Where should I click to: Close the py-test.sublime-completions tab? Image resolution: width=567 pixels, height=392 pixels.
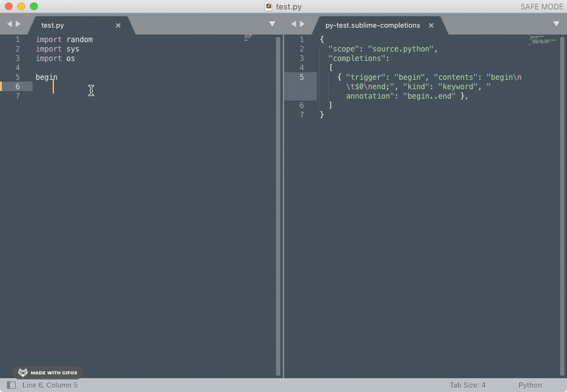tap(431, 26)
